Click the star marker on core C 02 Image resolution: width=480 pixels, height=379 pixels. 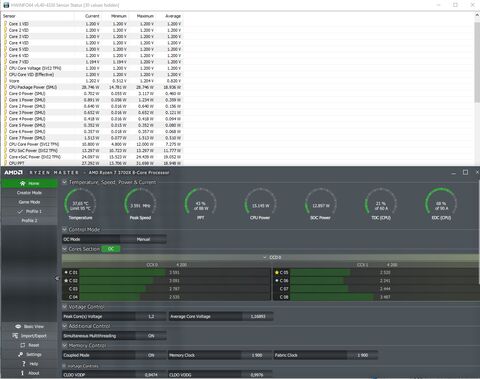[x=66, y=280]
